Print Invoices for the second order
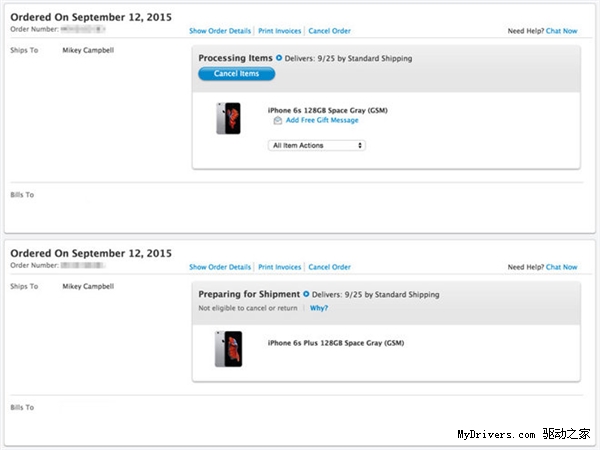600x450 pixels. pyautogui.click(x=280, y=267)
